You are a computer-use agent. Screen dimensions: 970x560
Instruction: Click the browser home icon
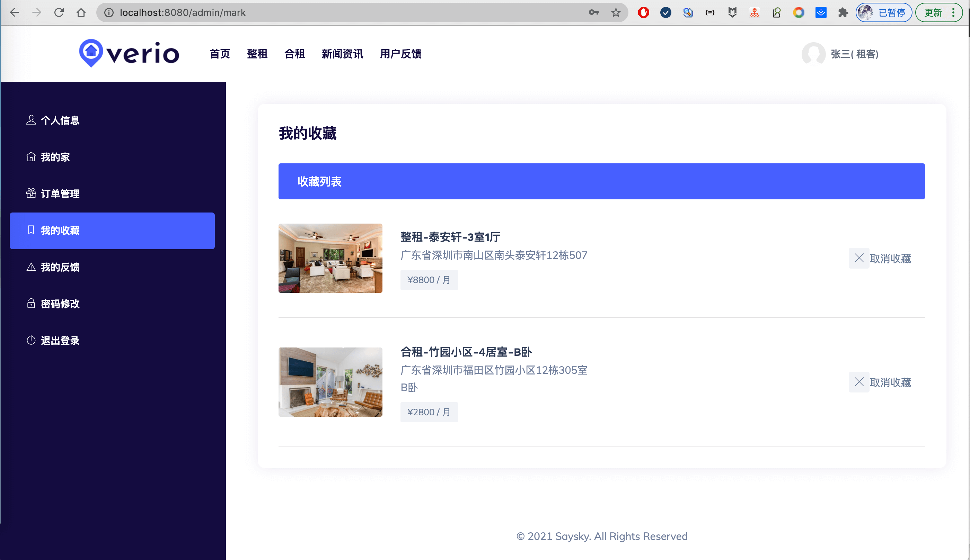pos(81,13)
